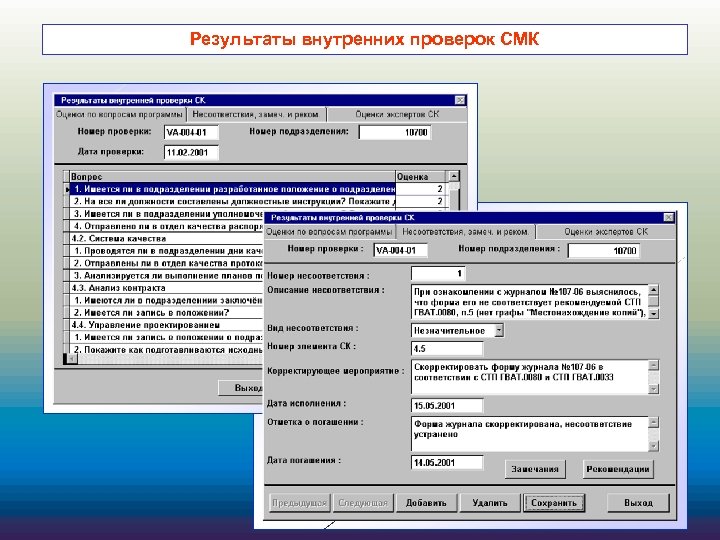Click the Оценка column header

click(x=420, y=177)
